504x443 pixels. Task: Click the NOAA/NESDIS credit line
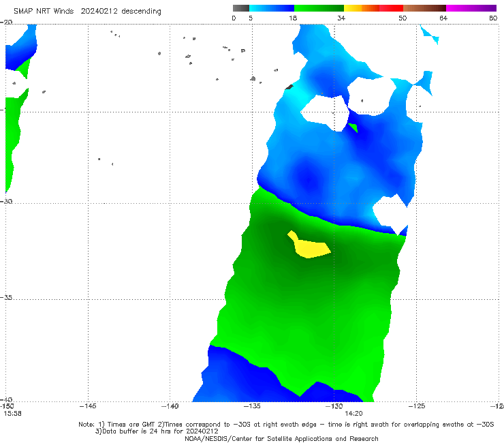click(281, 438)
